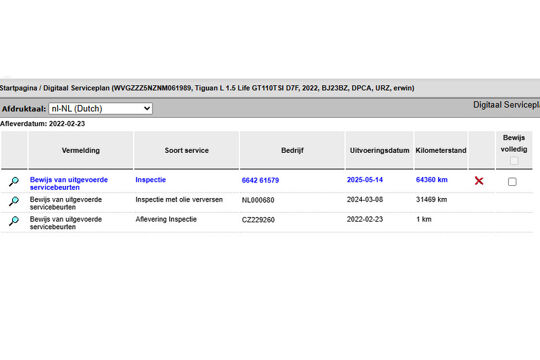Toggle the Bewijs volledig header checkbox
Screen dimensions: 540x360
pos(514,161)
